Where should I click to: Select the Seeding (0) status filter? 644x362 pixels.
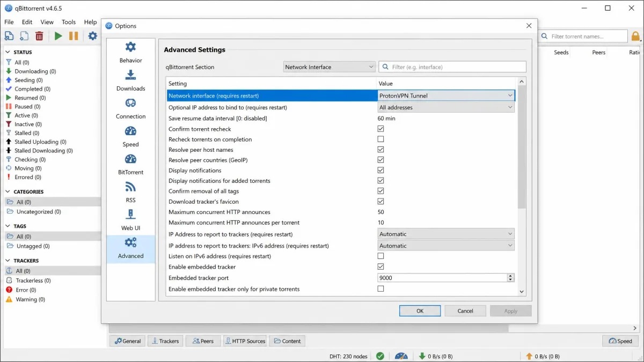[27, 80]
